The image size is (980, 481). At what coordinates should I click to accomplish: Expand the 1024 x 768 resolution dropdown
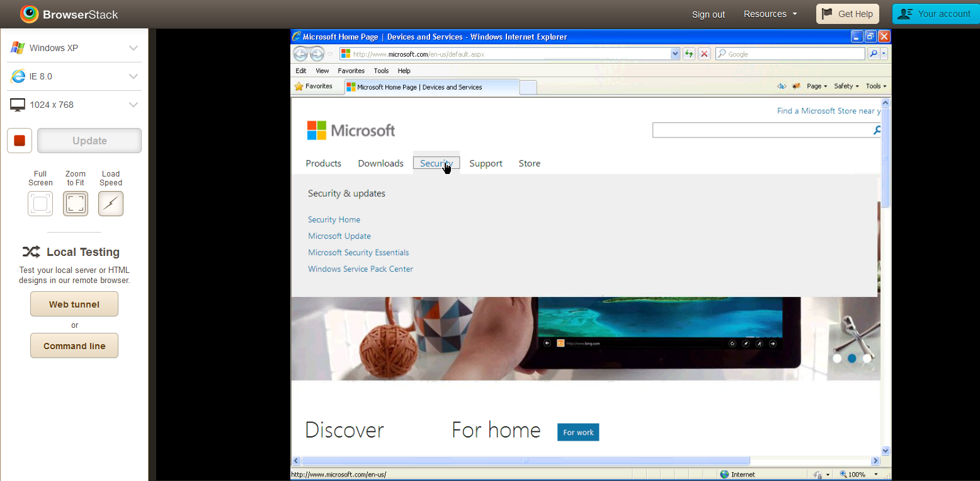click(x=134, y=105)
